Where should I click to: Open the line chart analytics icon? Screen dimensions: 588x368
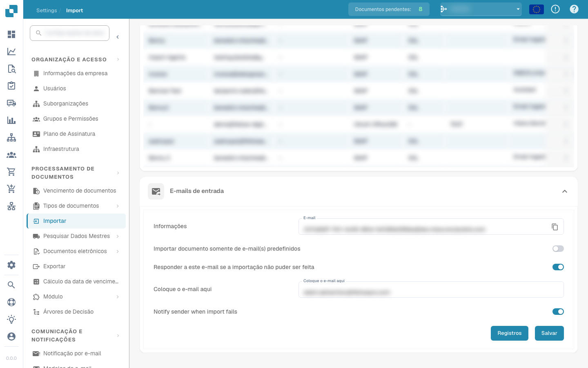11,52
